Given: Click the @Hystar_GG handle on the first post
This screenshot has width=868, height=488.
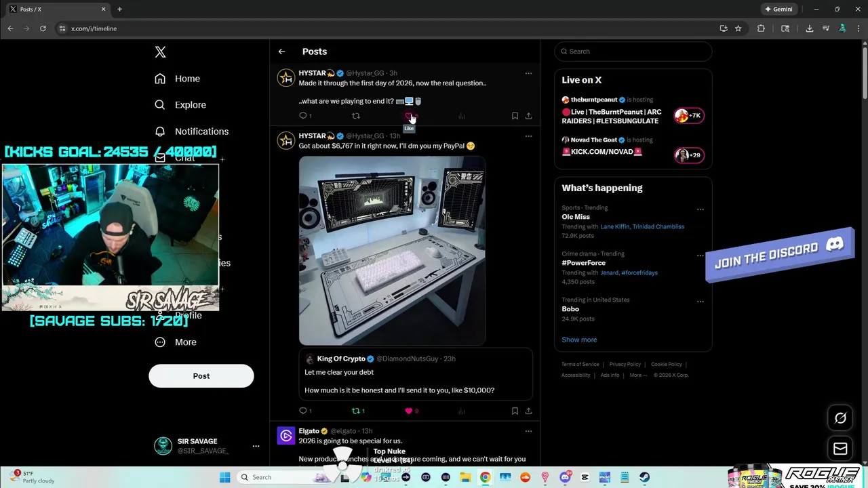Looking at the screenshot, I should [365, 73].
